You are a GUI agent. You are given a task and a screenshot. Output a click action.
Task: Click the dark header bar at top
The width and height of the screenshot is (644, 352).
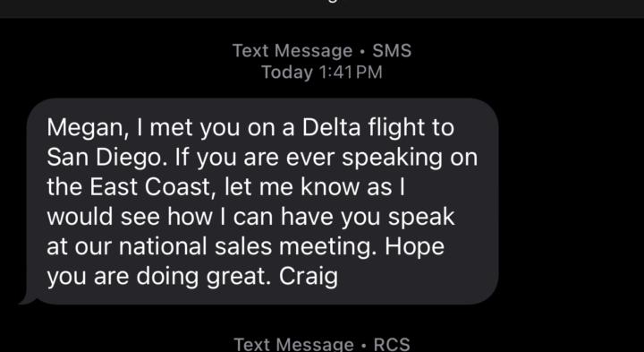pos(322,9)
